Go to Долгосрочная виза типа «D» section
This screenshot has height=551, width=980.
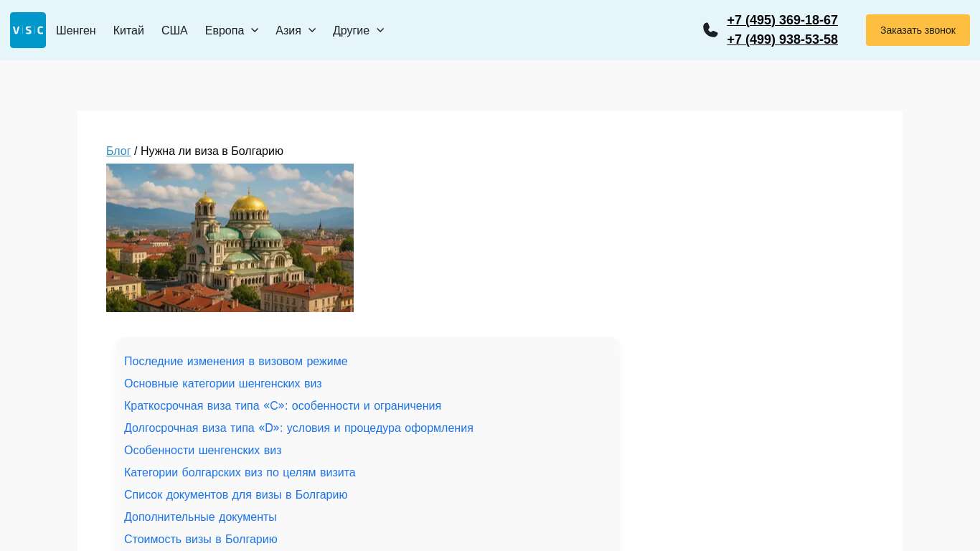pos(298,428)
